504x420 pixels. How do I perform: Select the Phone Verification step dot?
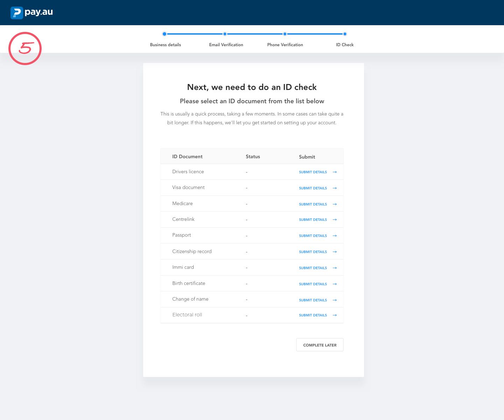(285, 34)
